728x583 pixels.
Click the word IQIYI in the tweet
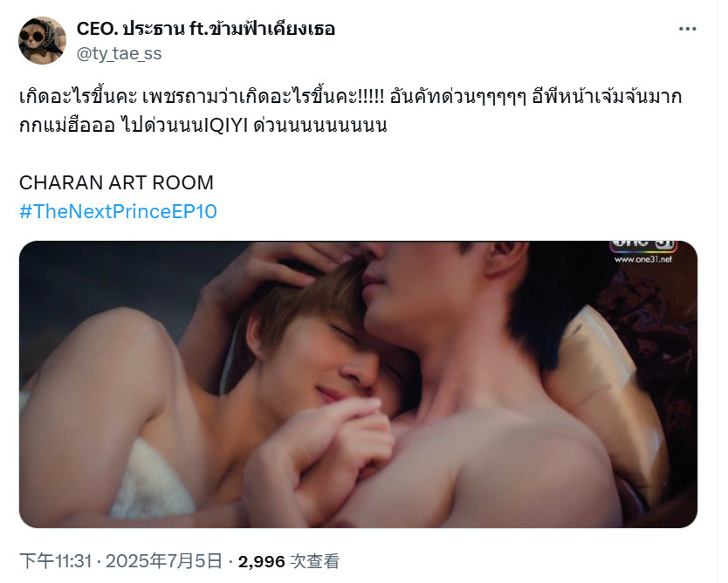click(x=227, y=126)
